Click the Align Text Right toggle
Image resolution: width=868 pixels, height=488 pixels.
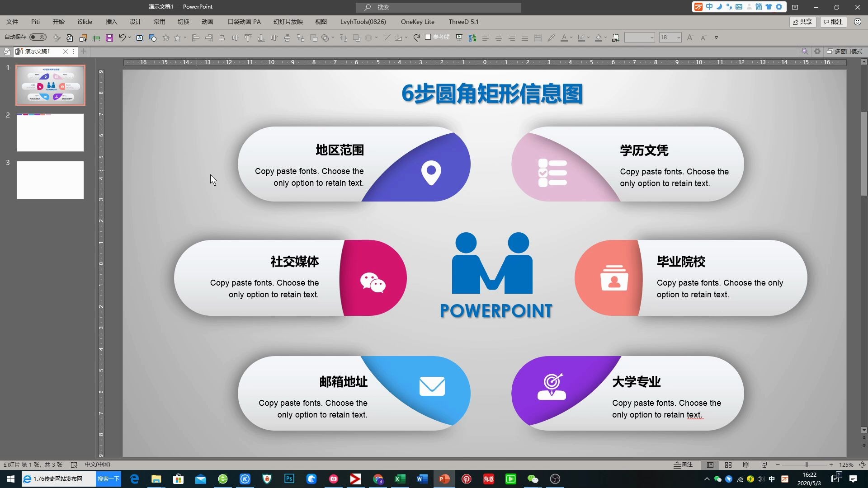[512, 38]
